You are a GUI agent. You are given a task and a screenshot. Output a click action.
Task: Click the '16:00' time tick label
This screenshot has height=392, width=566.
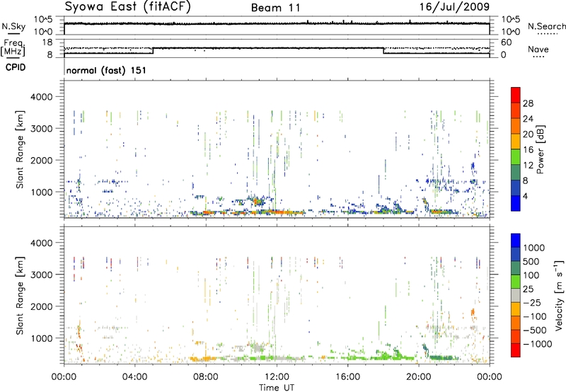tap(347, 377)
